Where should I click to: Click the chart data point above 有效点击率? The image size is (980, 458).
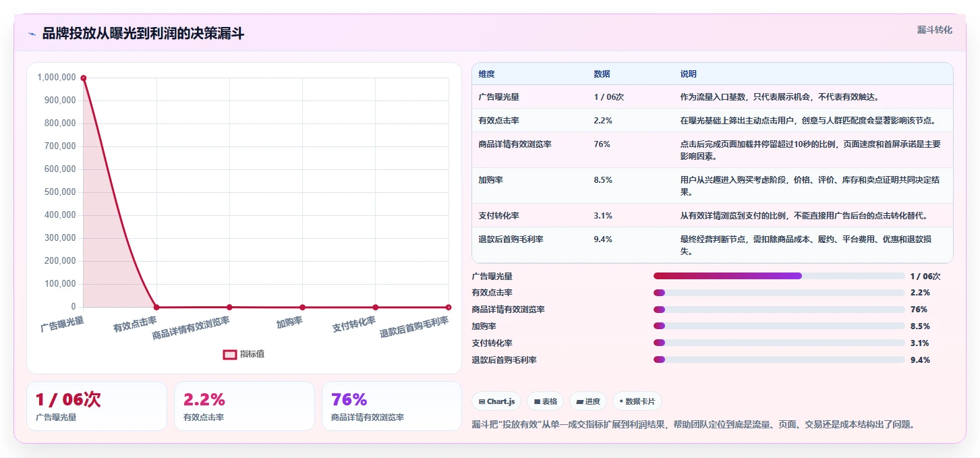coord(156,307)
